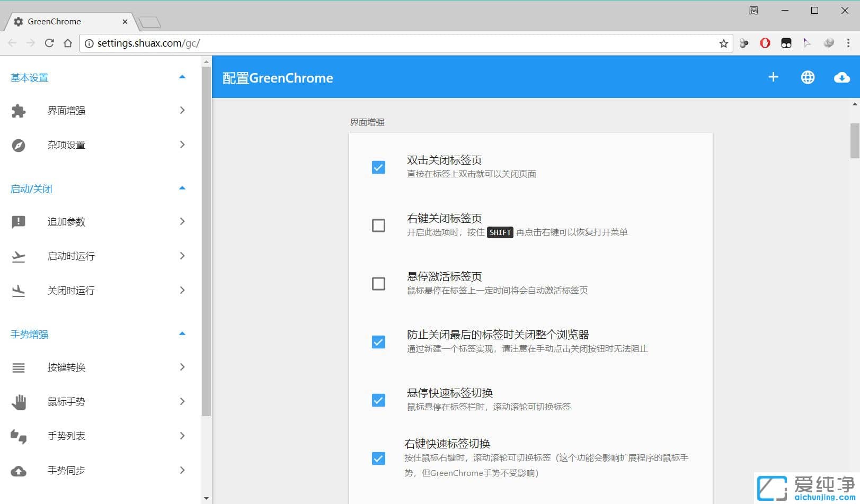This screenshot has height=504, width=860.
Task: Open the Tampermonkey extension icon
Action: pos(786,43)
